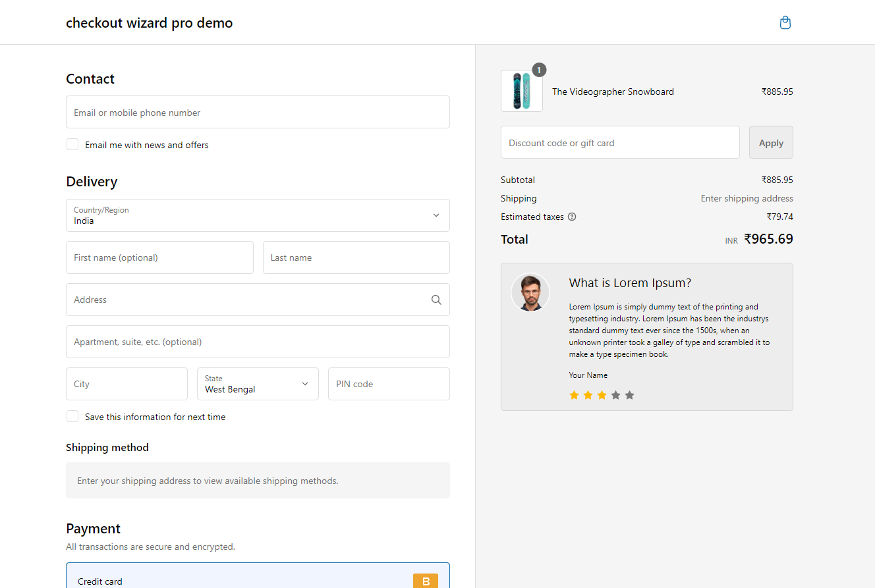Click The Videographer Snowboard product name

click(613, 92)
